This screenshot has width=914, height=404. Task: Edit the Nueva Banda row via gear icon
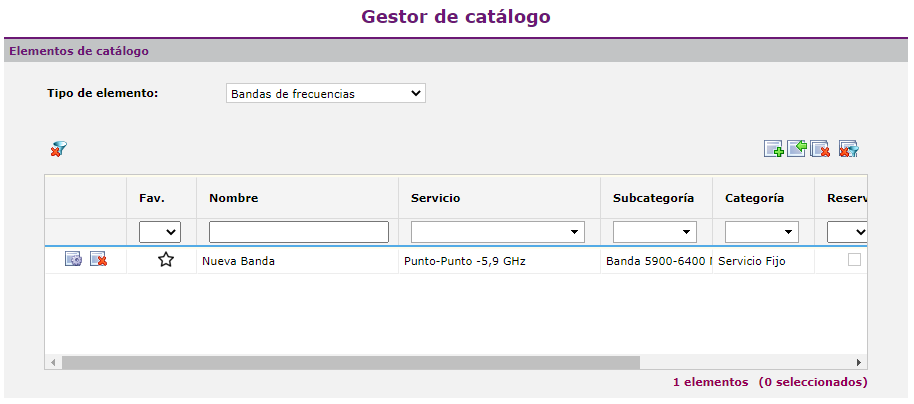[73, 259]
